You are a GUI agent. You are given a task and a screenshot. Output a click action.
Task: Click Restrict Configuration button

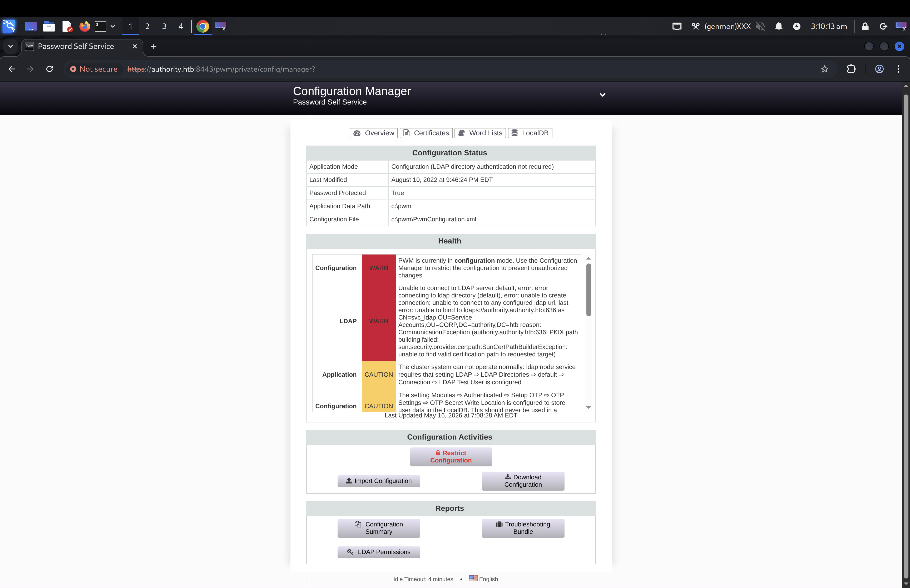[x=451, y=457]
